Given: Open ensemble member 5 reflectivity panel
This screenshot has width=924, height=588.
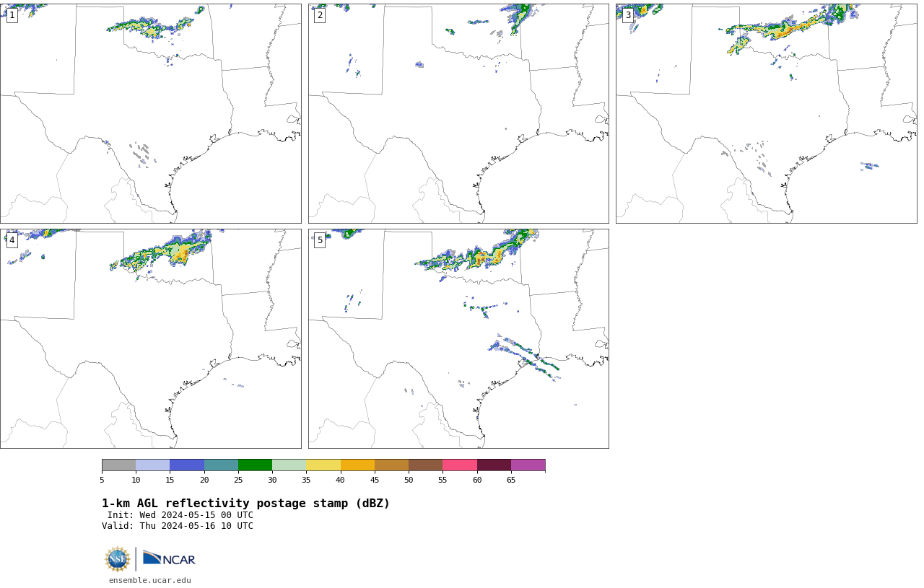Looking at the screenshot, I should (x=458, y=338).
